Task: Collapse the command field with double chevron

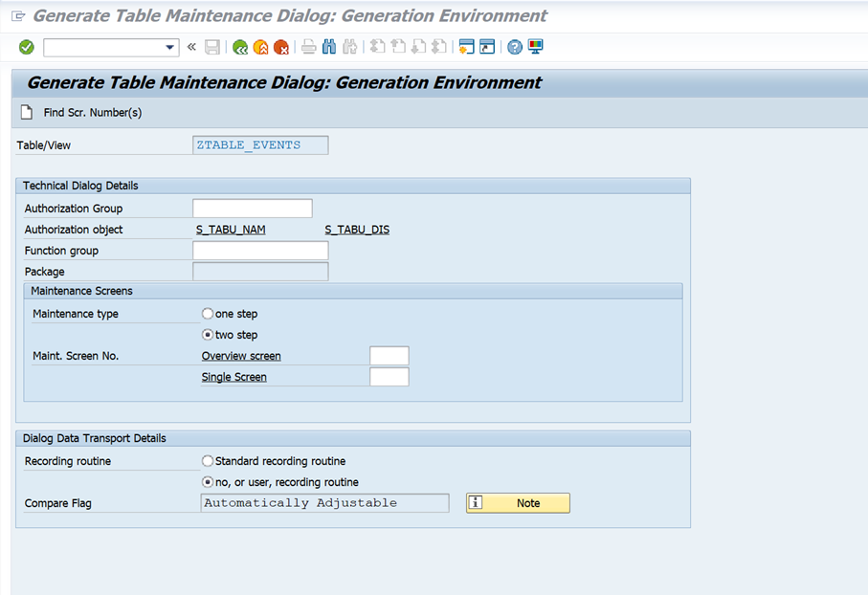Action: click(191, 47)
